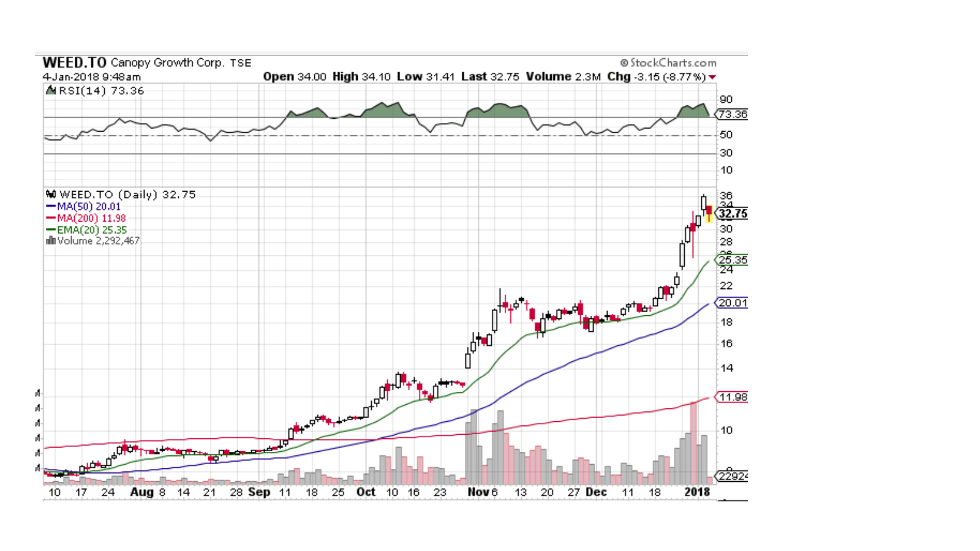Click the 16 price axis label

pos(726,343)
